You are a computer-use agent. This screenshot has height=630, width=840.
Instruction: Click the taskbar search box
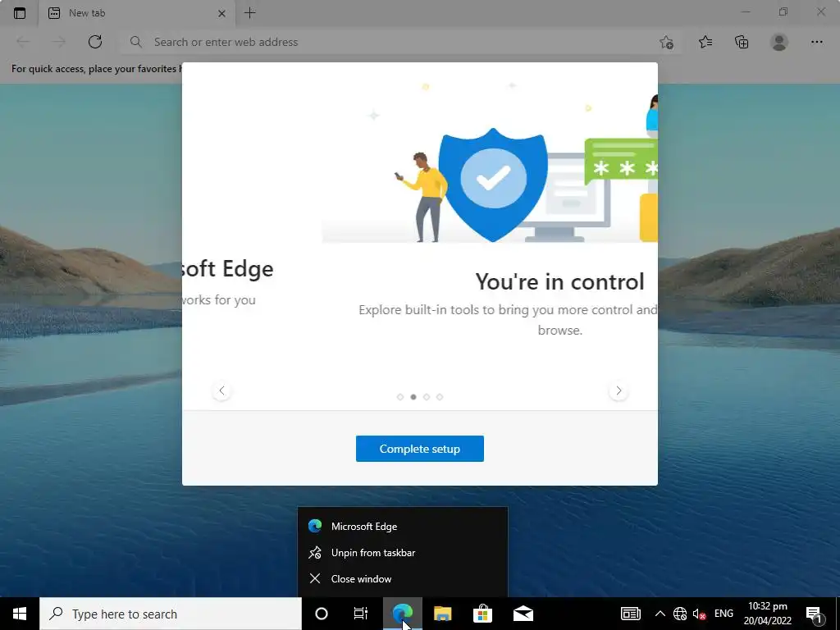pyautogui.click(x=171, y=614)
